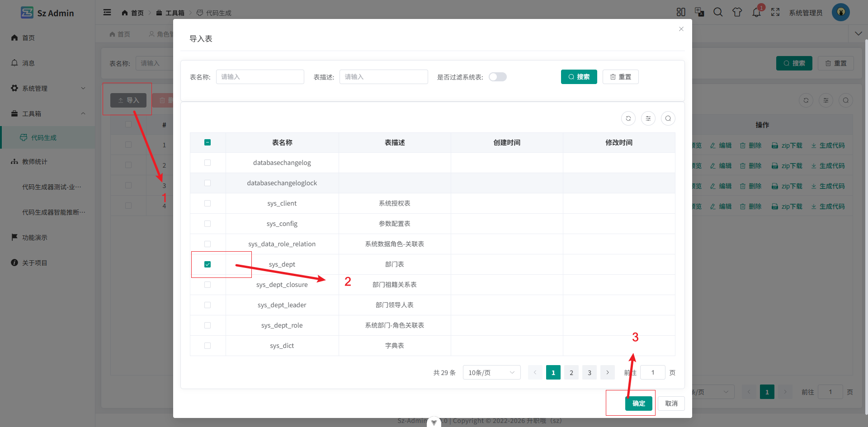
Task: Check the sys_dict row checkbox
Action: click(x=208, y=346)
